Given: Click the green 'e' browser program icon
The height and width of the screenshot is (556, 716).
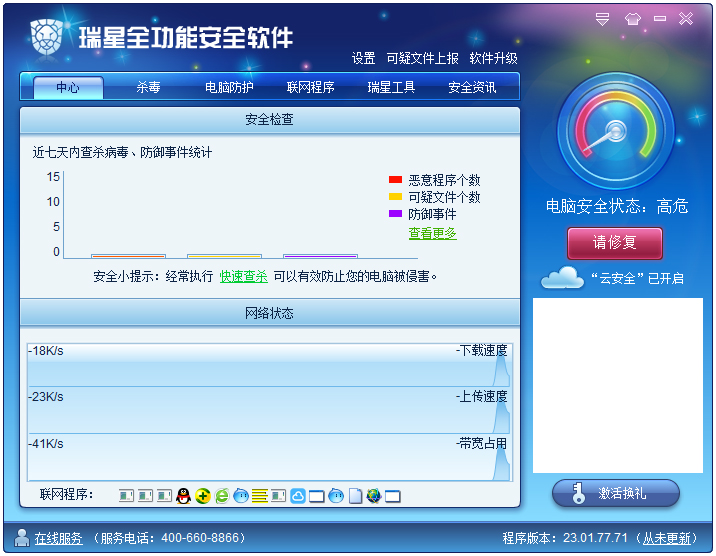Looking at the screenshot, I should tap(221, 496).
